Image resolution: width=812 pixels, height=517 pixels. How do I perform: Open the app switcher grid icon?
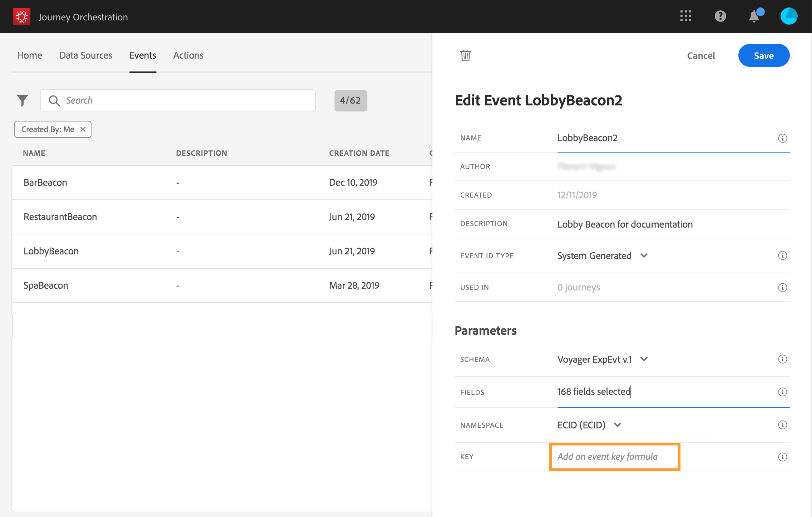(x=685, y=16)
